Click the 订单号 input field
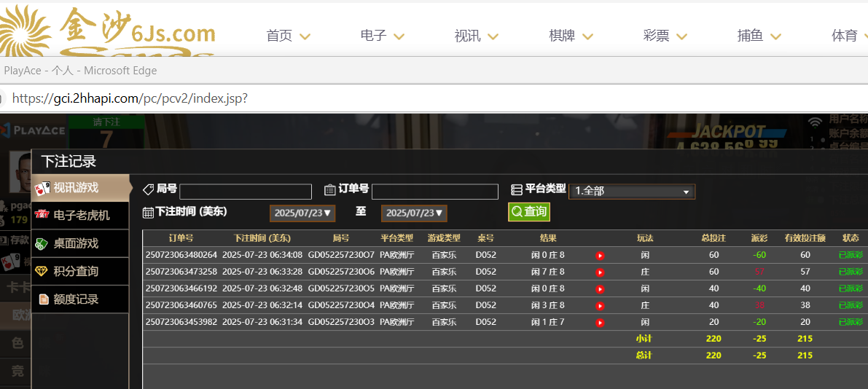This screenshot has height=389, width=868. point(434,192)
